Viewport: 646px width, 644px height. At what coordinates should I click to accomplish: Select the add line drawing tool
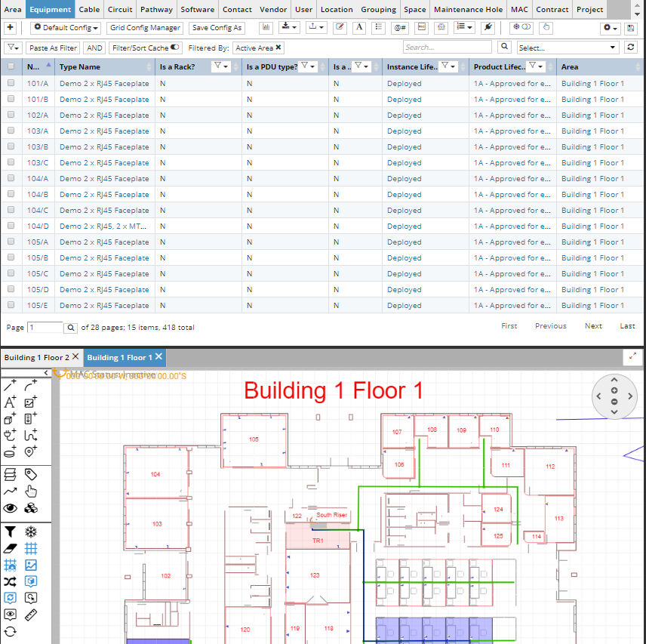10,385
